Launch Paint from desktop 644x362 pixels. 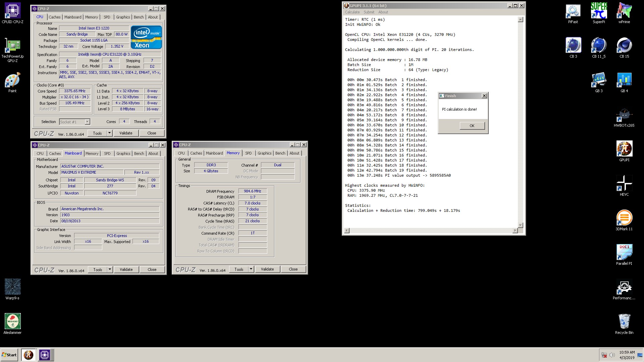point(12,82)
